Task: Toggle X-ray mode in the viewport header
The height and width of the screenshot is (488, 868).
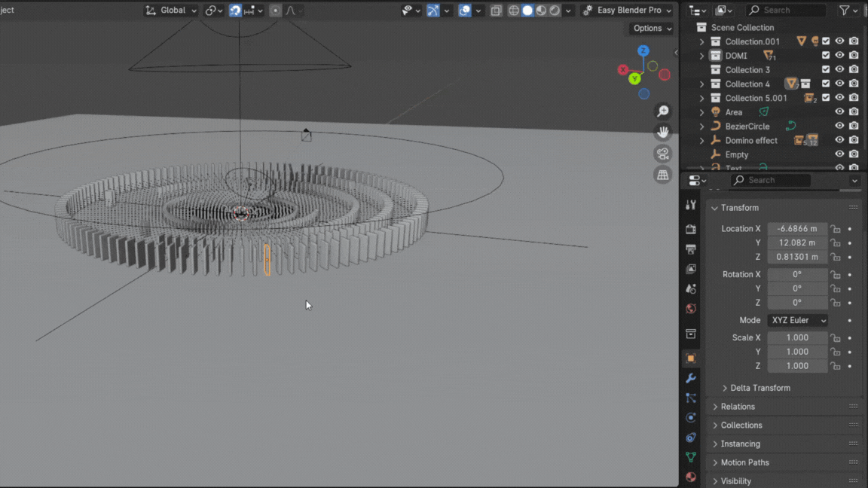Action: tap(496, 11)
